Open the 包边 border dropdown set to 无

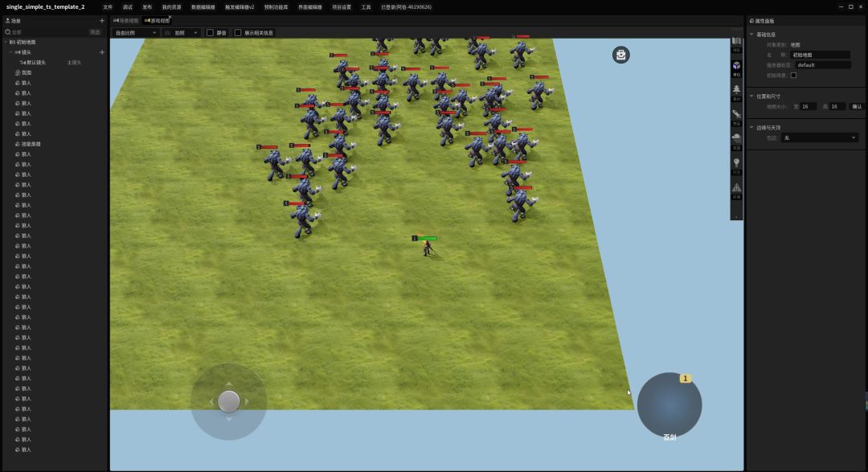820,138
